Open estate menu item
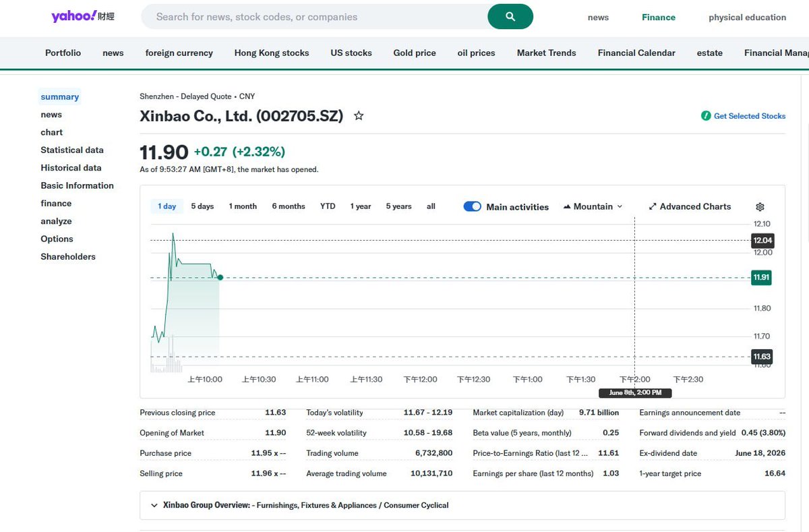The width and height of the screenshot is (809, 532). (710, 53)
